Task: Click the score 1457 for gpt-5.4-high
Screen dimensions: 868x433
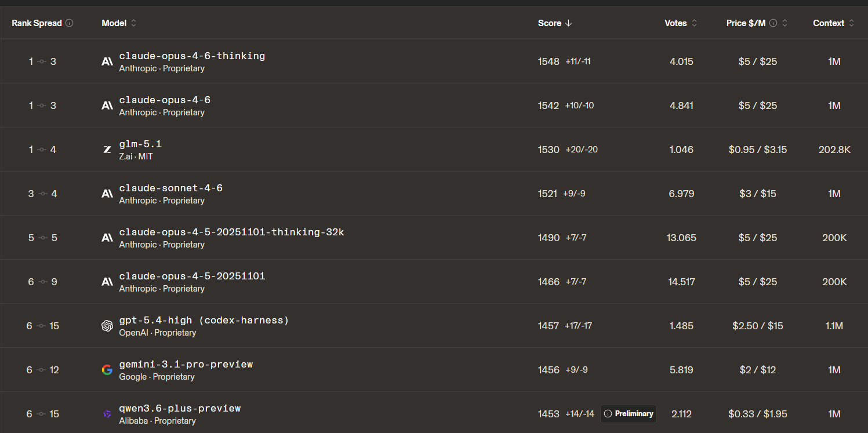Action: coord(549,326)
